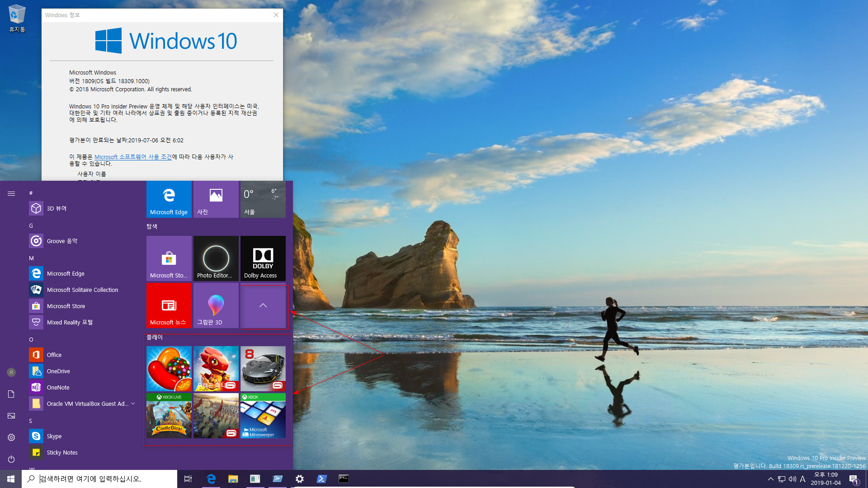Open OneNote application
The width and height of the screenshot is (868, 488).
[x=58, y=387]
